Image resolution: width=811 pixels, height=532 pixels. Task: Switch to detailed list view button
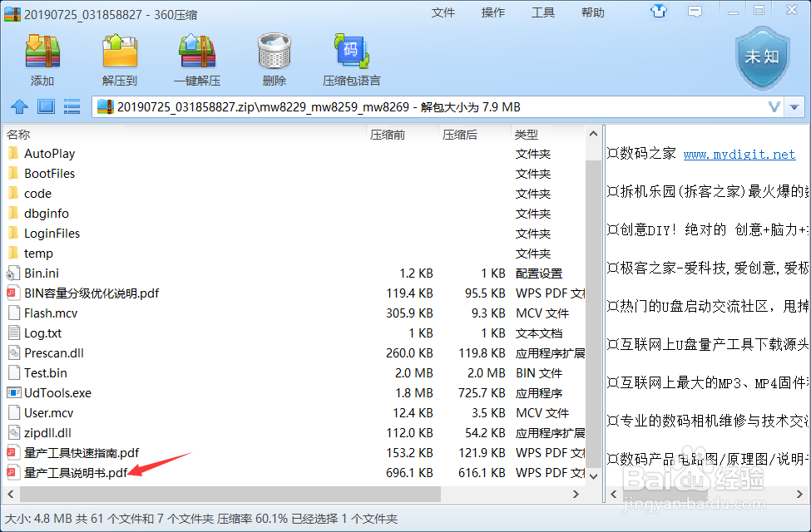click(x=72, y=107)
